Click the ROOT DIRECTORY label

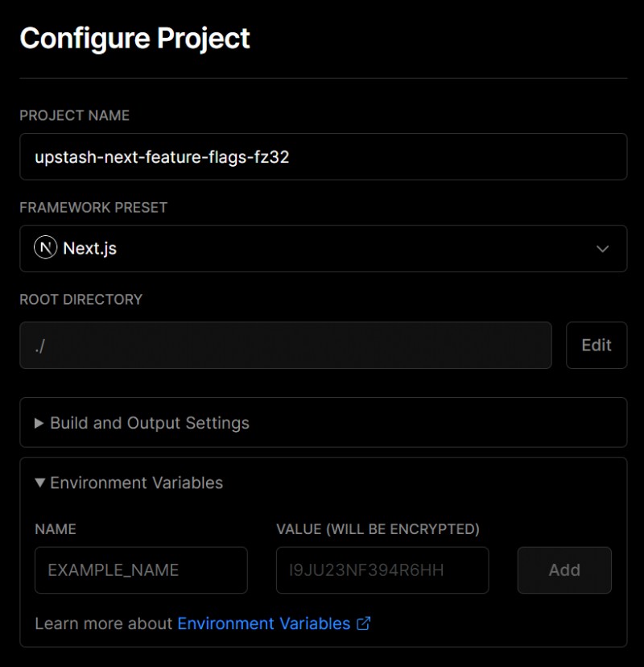pos(81,300)
